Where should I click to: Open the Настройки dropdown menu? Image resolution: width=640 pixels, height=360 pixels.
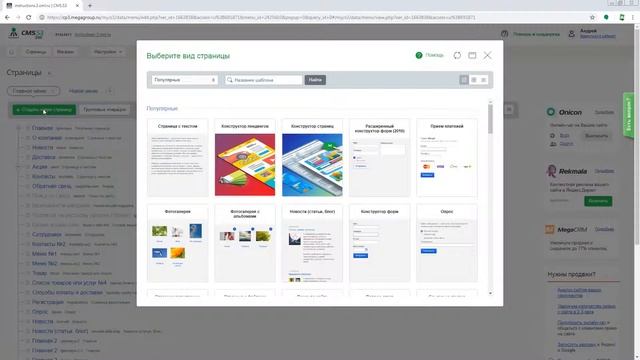(x=108, y=52)
